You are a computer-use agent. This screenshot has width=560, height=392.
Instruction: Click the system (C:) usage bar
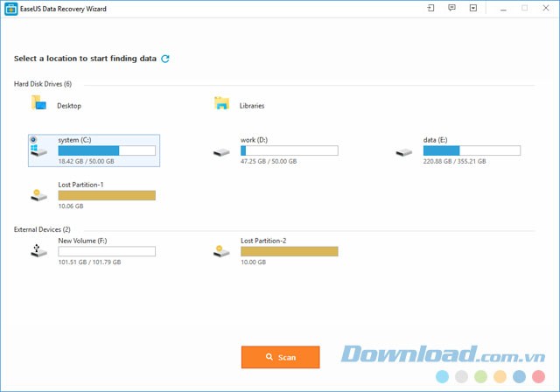click(x=106, y=150)
